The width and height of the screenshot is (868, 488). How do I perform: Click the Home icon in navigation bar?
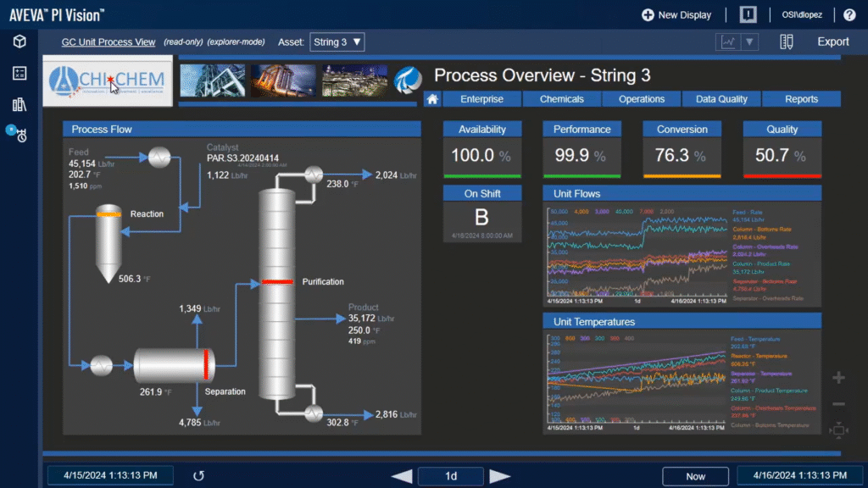point(432,99)
